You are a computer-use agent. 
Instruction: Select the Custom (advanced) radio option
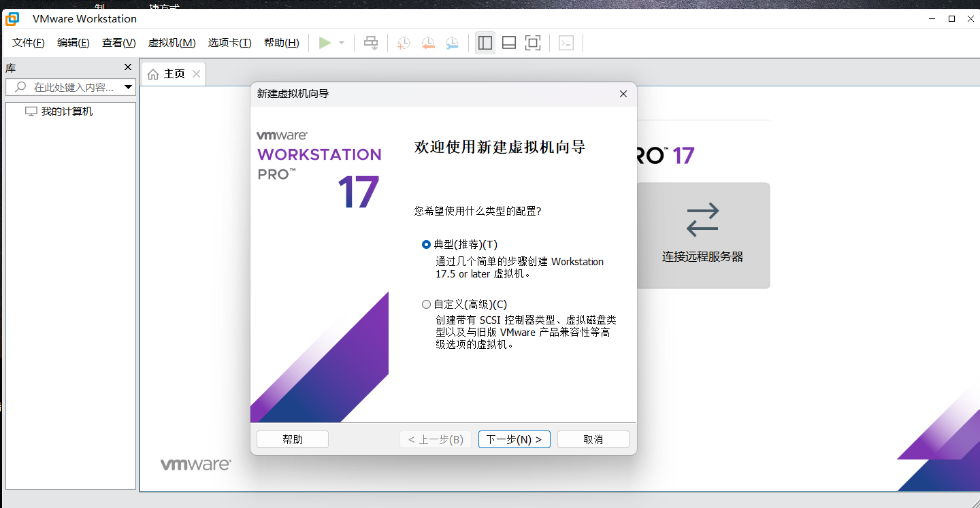[427, 305]
